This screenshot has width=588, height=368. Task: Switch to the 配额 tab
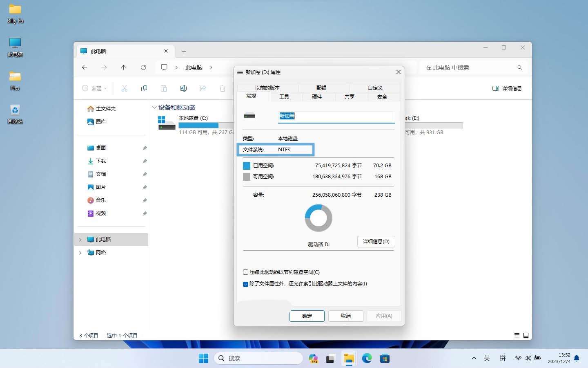coord(321,88)
